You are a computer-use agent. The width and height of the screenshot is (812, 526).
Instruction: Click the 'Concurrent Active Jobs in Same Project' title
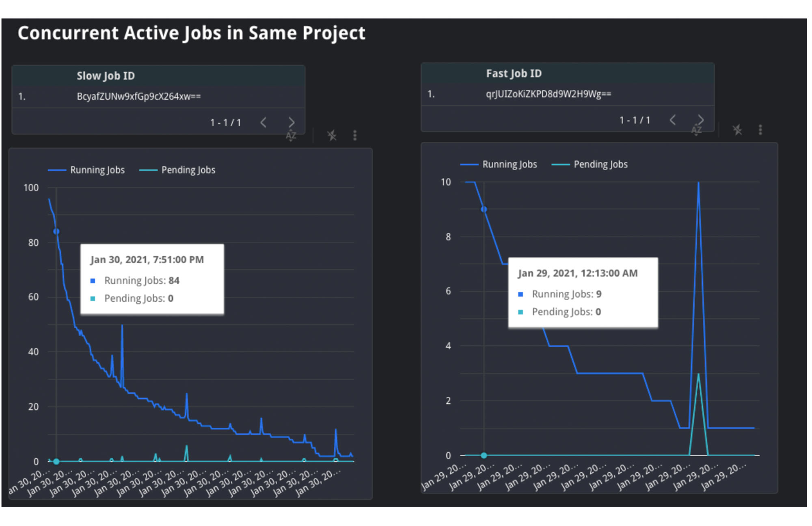click(192, 33)
